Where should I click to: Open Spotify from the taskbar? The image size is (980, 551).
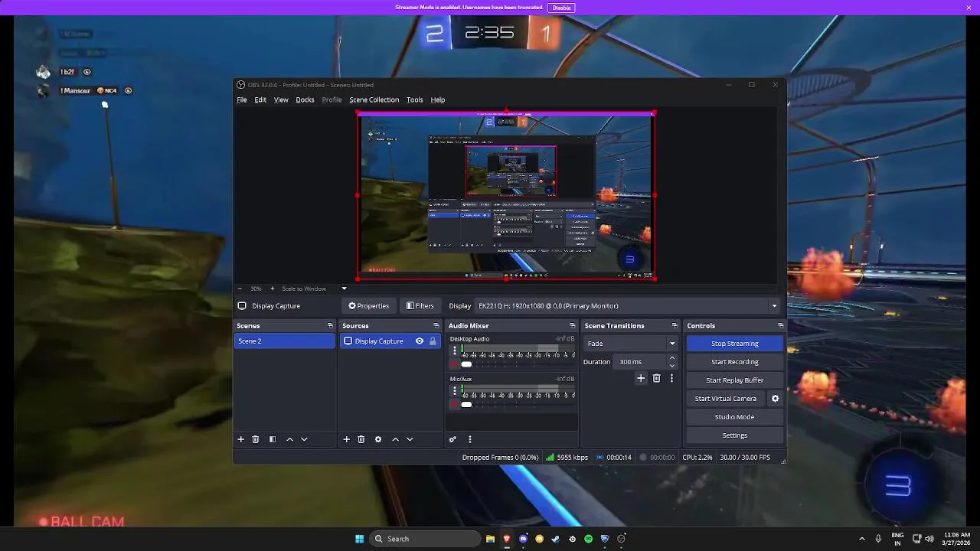click(588, 539)
